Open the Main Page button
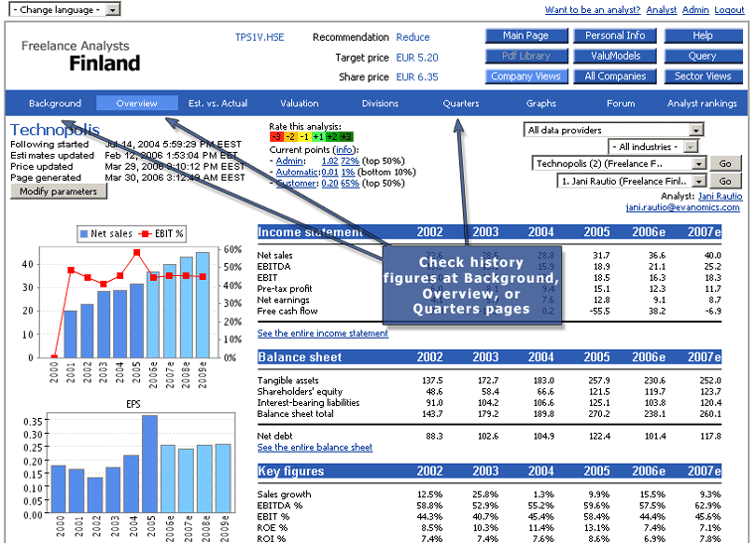 click(x=526, y=36)
